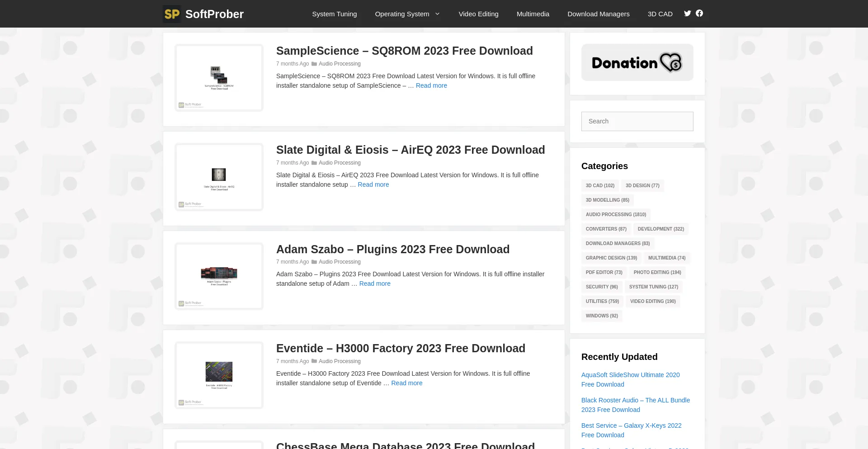Select the GRAPHIC DESIGN (139) tag
Viewport: 868px width, 449px height.
click(x=611, y=258)
